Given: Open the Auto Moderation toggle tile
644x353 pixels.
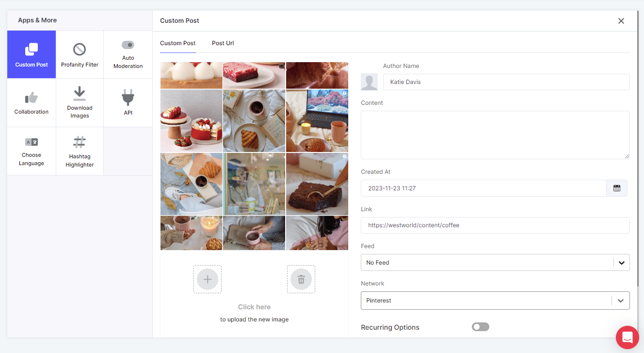Looking at the screenshot, I should 128,54.
